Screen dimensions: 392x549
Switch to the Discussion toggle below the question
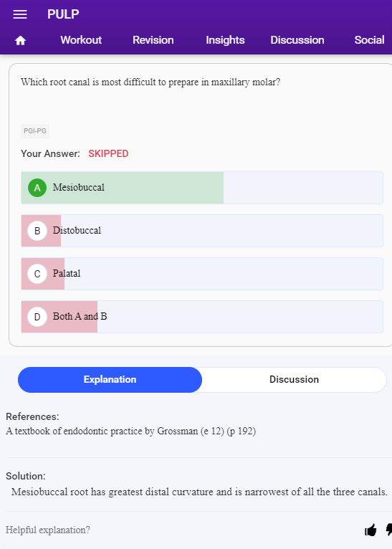tap(294, 380)
